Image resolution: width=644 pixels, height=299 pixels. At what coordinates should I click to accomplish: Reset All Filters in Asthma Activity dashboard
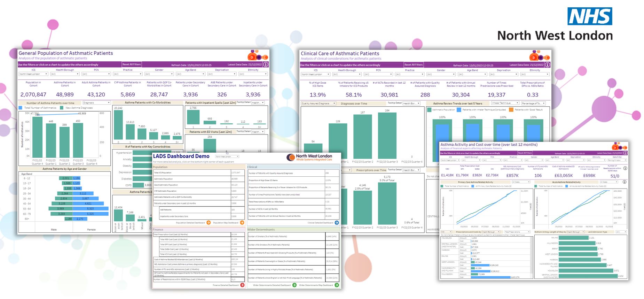[x=525, y=153]
